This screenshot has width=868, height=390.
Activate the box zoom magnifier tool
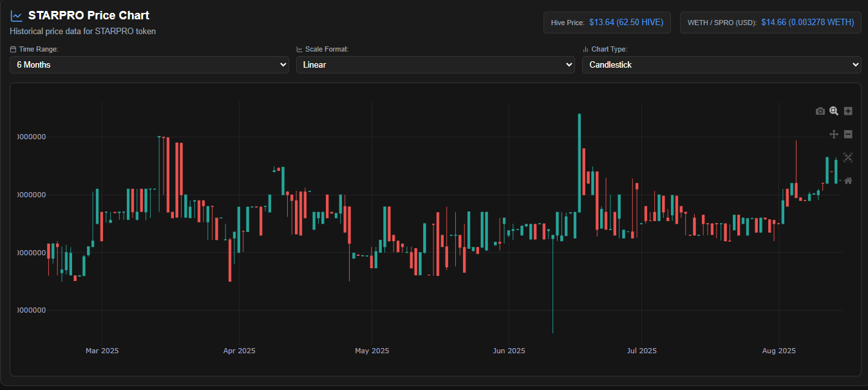coord(834,111)
